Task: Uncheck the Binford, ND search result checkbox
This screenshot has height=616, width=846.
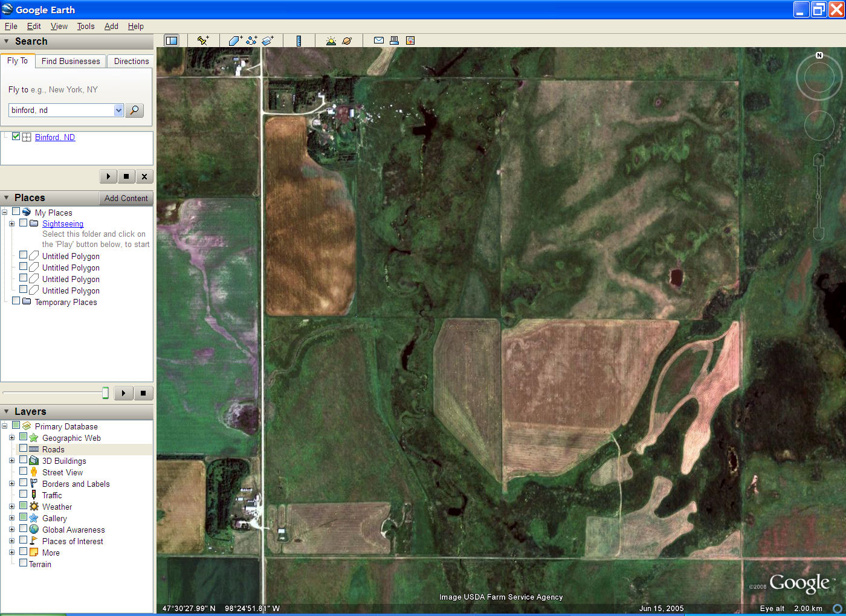Action: [x=16, y=136]
